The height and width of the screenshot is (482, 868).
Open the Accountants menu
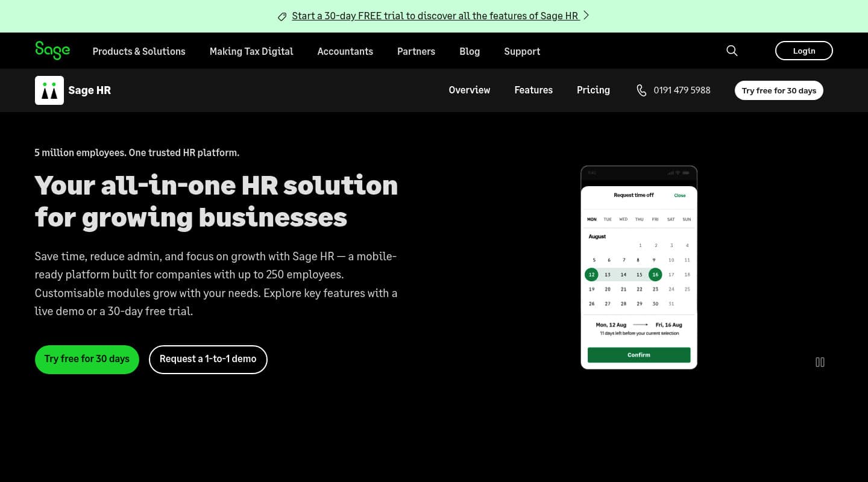[345, 51]
